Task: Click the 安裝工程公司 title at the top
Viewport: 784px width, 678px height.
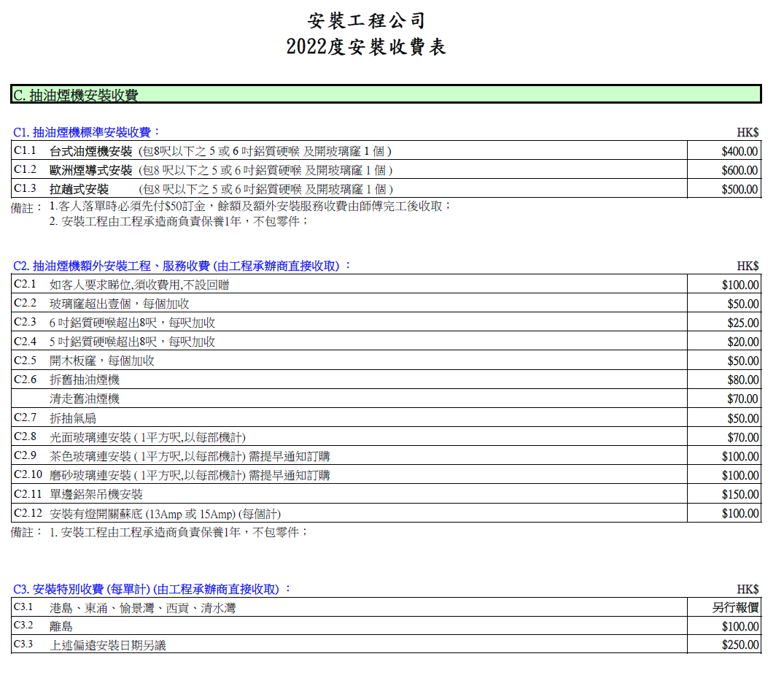Action: point(366,20)
